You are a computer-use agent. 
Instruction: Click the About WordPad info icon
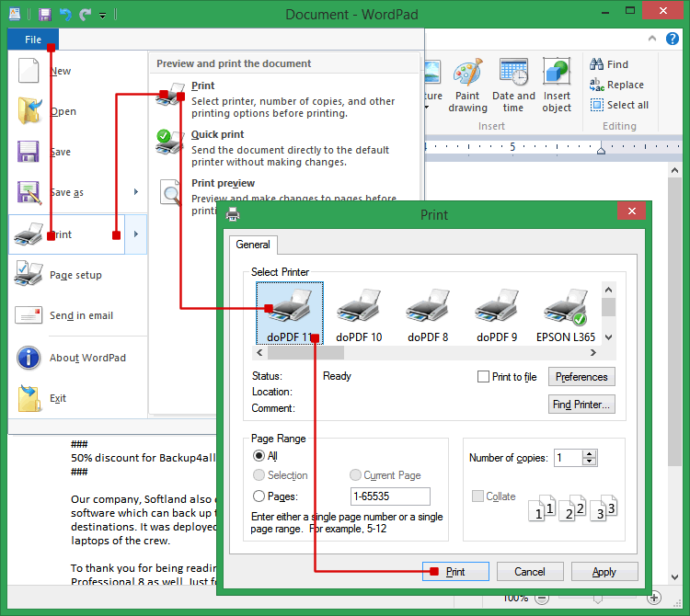point(29,358)
